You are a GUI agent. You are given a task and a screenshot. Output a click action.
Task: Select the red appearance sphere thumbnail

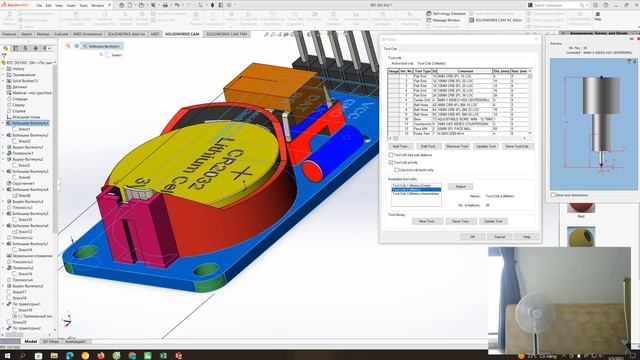coord(581,207)
